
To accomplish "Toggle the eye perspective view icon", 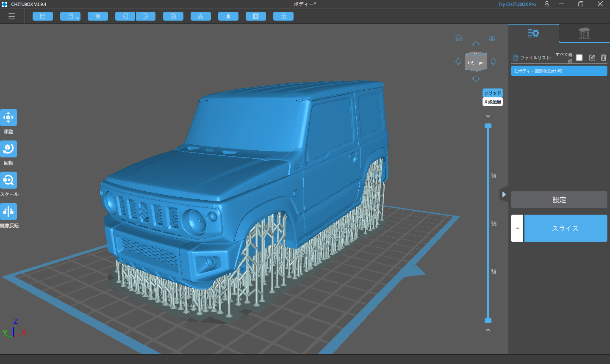I will click(492, 39).
